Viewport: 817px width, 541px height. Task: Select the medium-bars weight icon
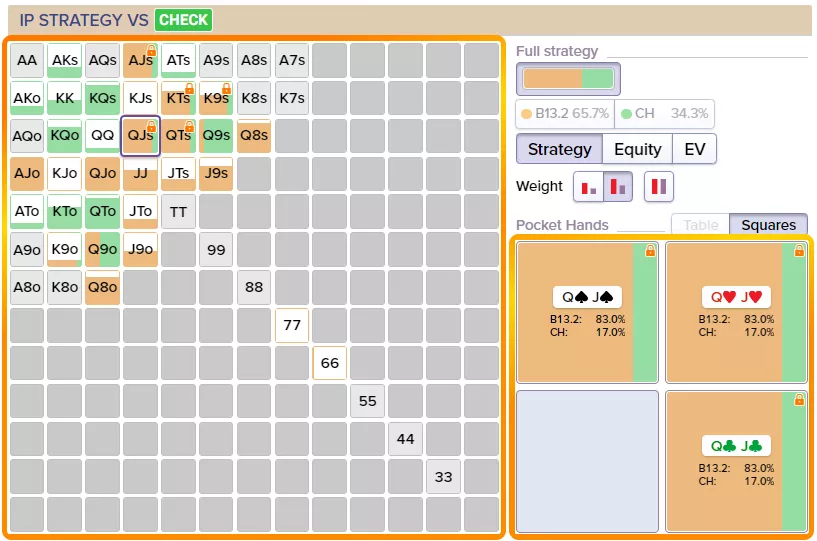[x=618, y=186]
